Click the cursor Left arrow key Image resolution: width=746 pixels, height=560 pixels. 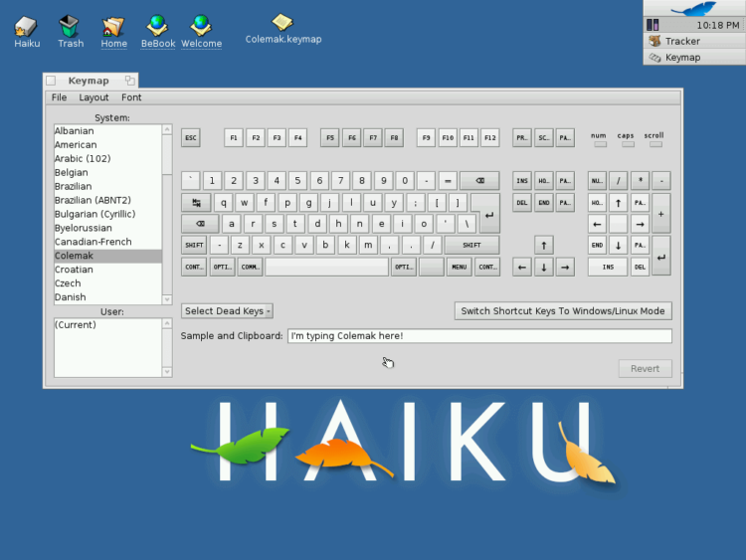(x=522, y=268)
